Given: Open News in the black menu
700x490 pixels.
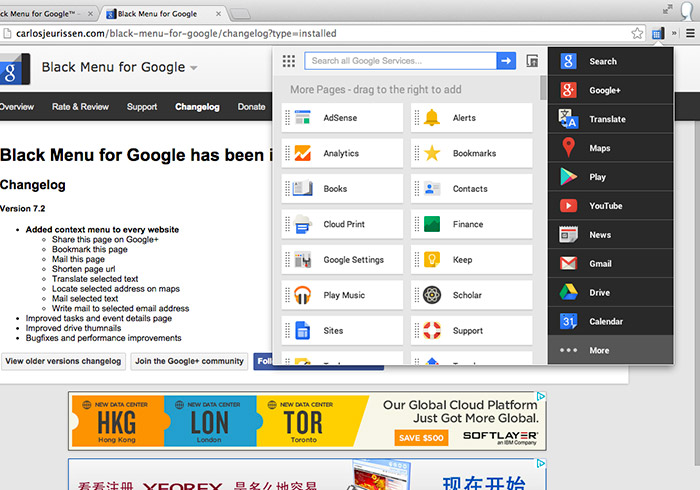Looking at the screenshot, I should point(610,235).
